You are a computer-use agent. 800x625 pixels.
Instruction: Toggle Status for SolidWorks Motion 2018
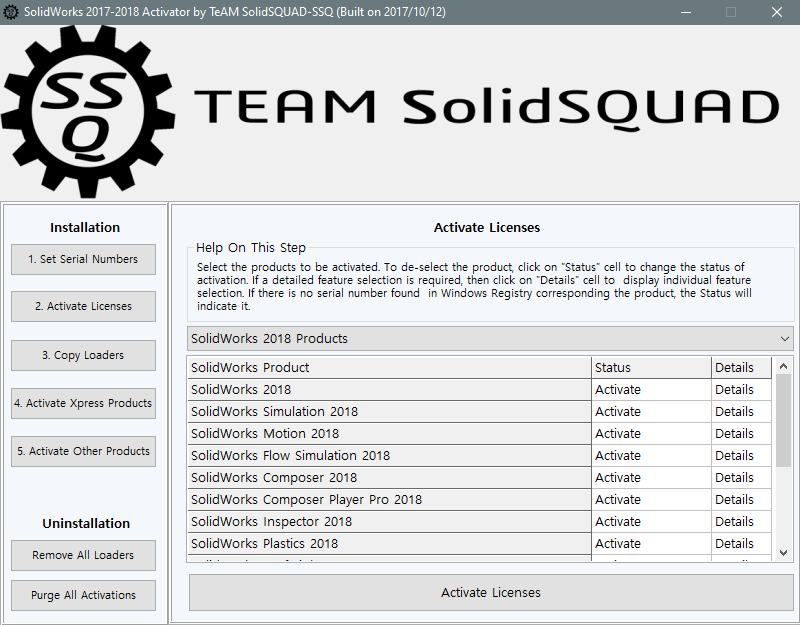click(x=651, y=433)
